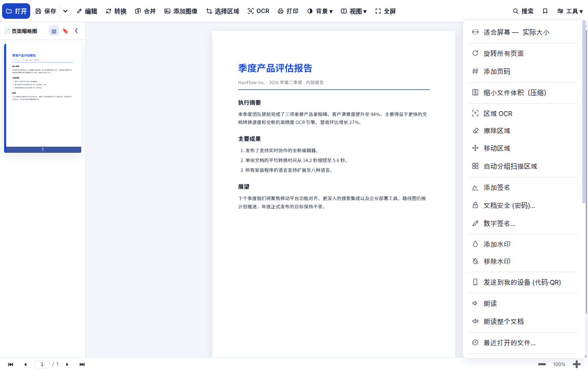Choose the 转换 convert tool

(116, 11)
